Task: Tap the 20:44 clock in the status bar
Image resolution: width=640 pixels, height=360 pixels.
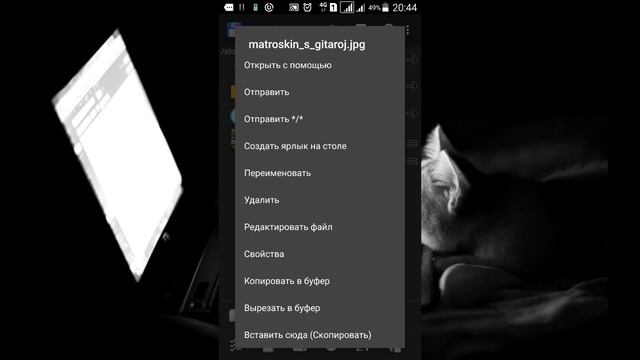Action: (404, 7)
